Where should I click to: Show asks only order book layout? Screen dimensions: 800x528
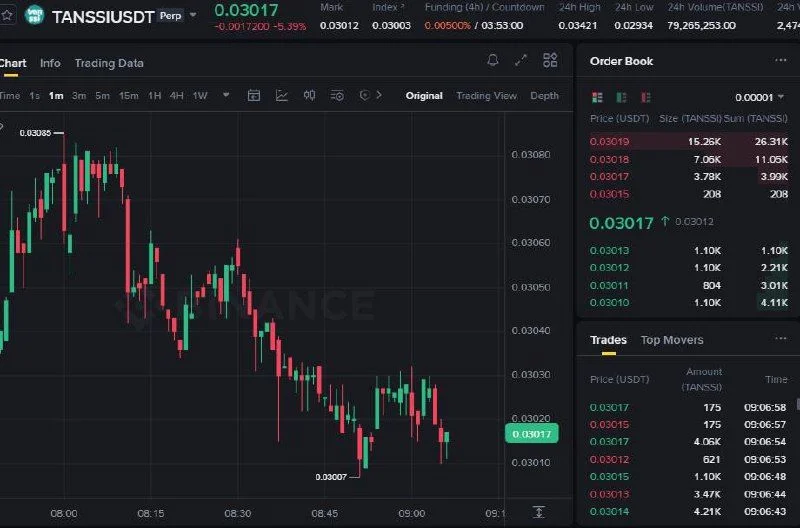[x=645, y=97]
